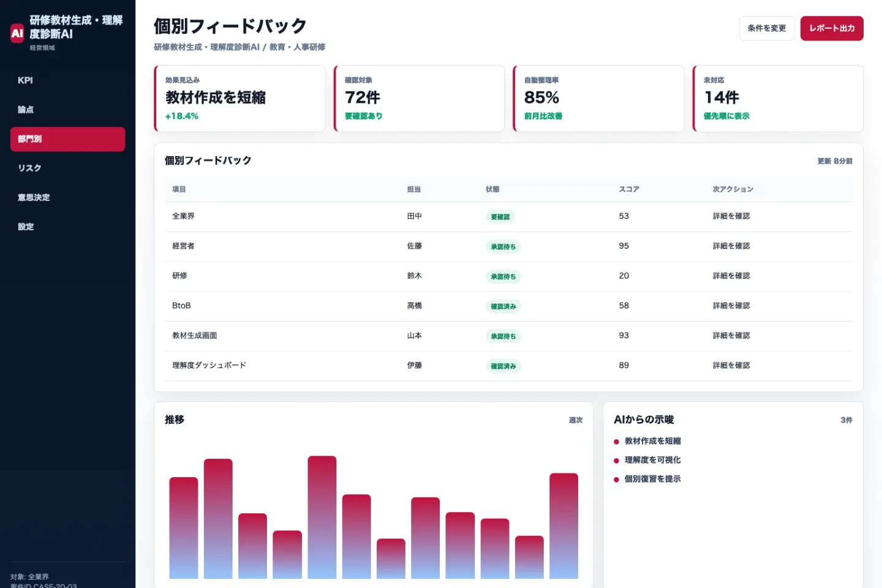The height and width of the screenshot is (588, 882).
Task: Click assignee 山本
Action: (x=415, y=336)
